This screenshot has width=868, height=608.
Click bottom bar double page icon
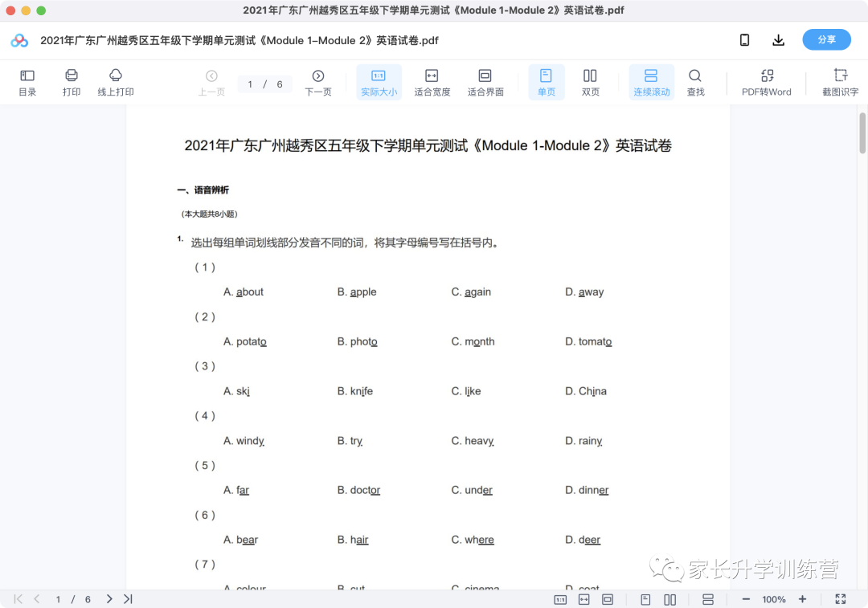click(x=669, y=600)
